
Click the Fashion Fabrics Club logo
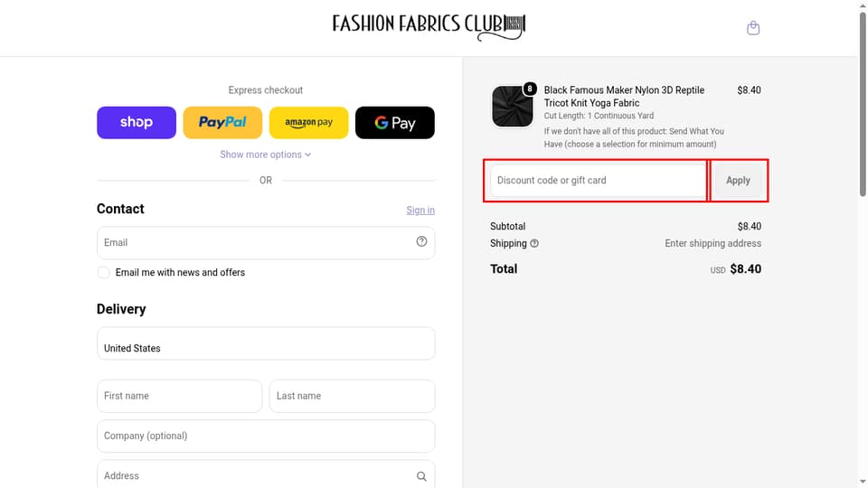[x=429, y=26]
